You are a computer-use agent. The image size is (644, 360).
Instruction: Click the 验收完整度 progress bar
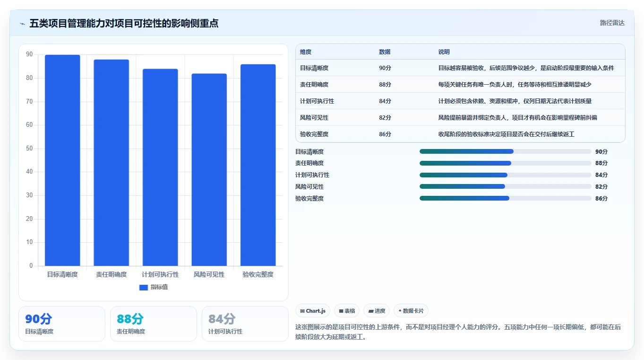(x=506, y=198)
